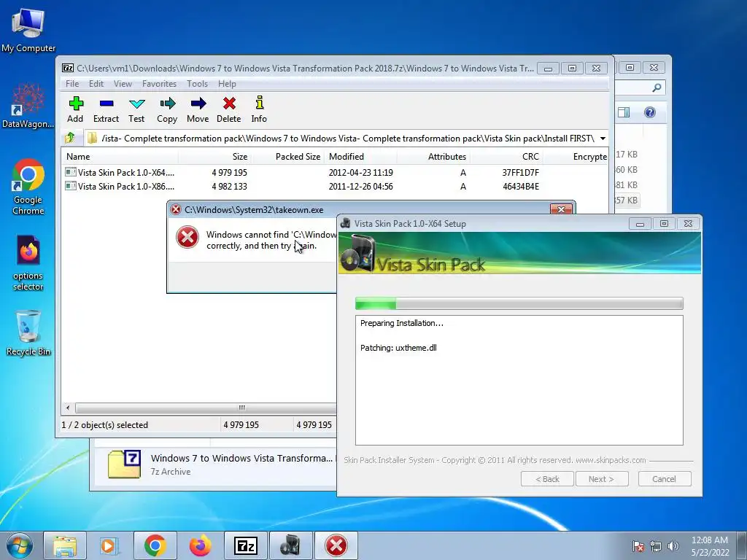Open DataWagon desktop shortcut

click(x=28, y=106)
